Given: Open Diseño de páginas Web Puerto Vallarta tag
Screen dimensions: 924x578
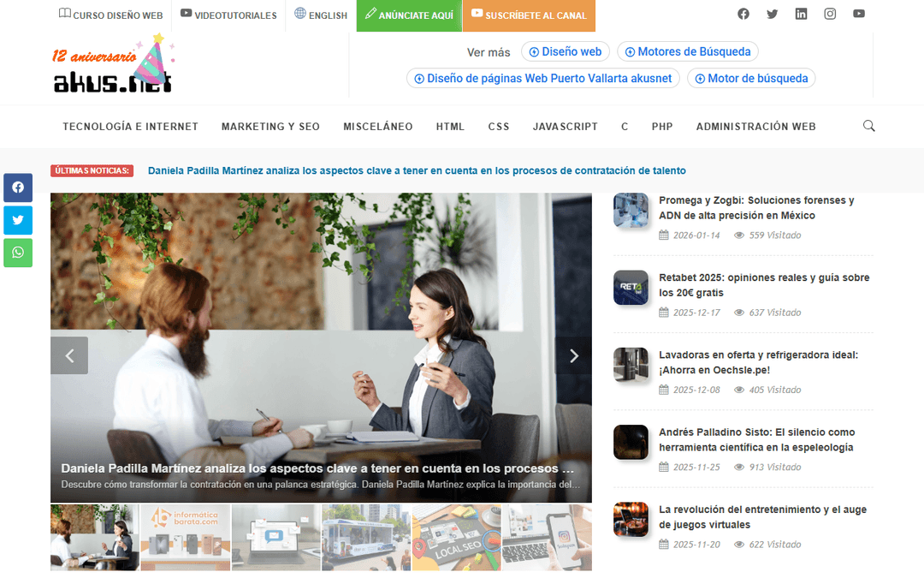Looking at the screenshot, I should click(x=542, y=79).
